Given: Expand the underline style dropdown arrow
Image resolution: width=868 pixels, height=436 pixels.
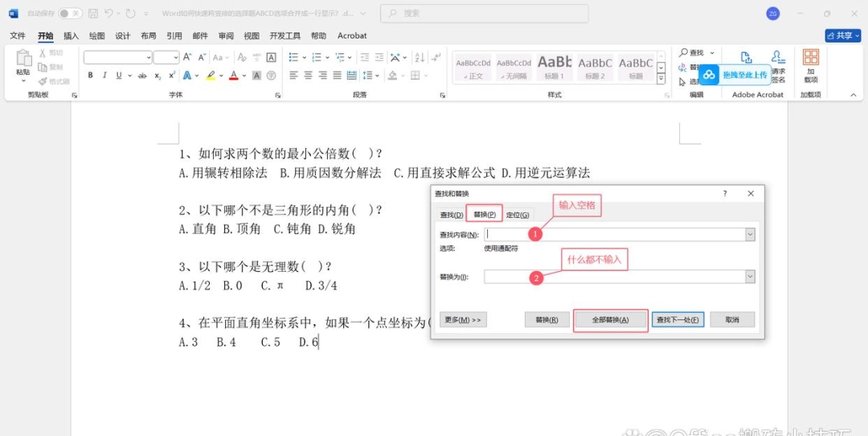Looking at the screenshot, I should tap(129, 76).
